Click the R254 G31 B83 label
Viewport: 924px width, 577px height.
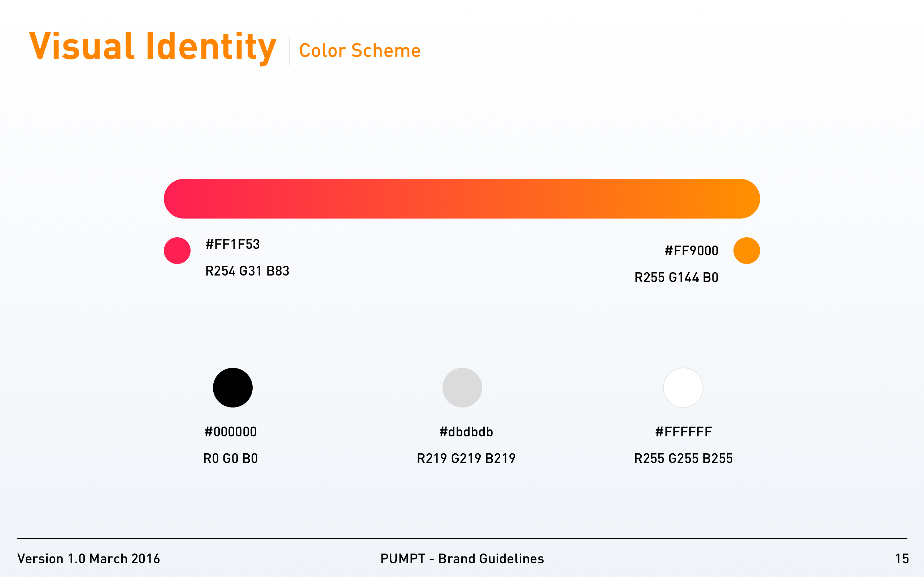(x=247, y=271)
